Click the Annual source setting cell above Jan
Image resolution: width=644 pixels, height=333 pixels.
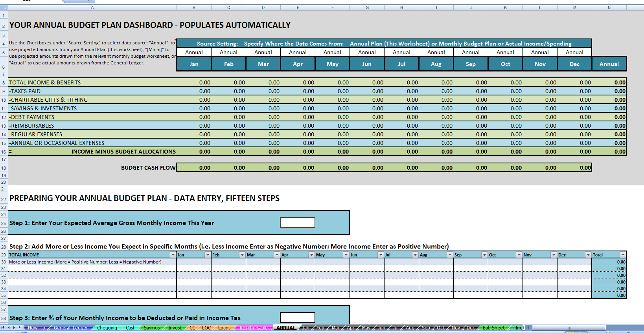[x=194, y=52]
